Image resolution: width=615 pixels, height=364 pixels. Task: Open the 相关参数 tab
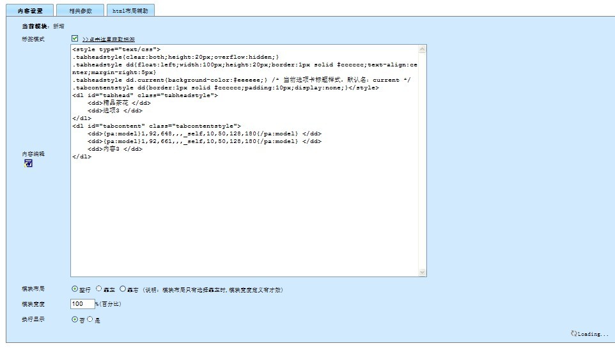(x=80, y=11)
